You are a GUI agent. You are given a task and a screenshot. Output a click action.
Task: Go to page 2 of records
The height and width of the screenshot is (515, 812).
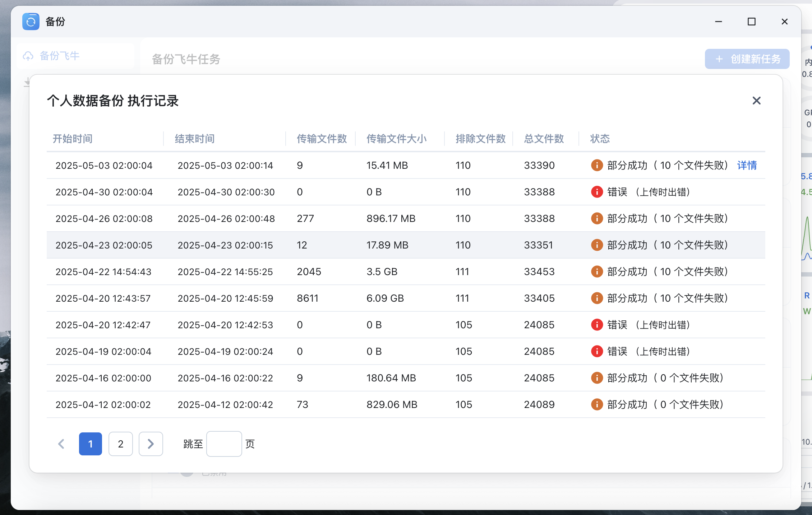click(121, 444)
